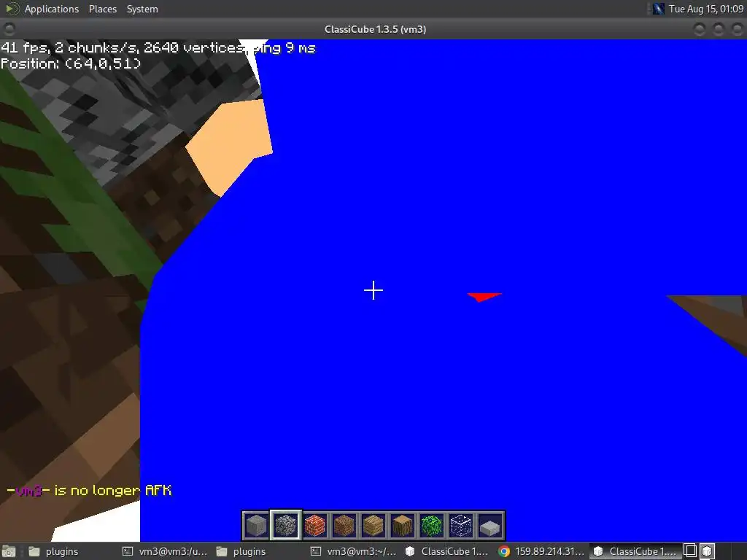Switch to vm3@vm3:/u... terminal window
The height and width of the screenshot is (560, 747).
tap(165, 551)
